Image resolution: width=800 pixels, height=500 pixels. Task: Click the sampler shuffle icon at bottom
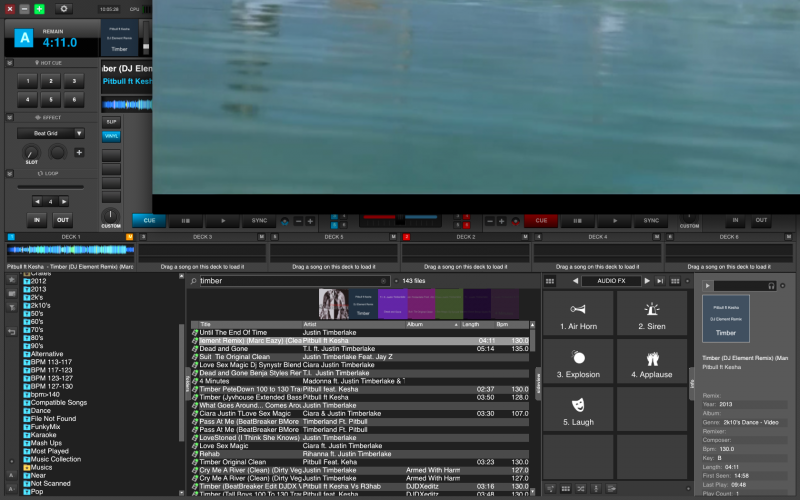click(581, 488)
